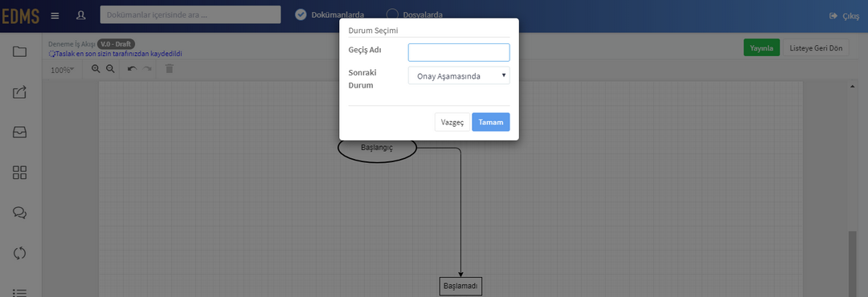Publish workflow with Yayınla button

click(762, 48)
